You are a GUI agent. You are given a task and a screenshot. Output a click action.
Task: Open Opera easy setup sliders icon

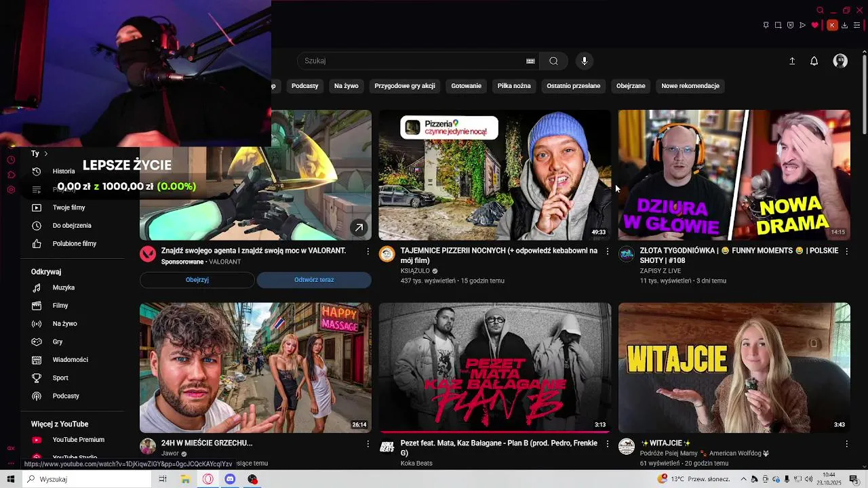pyautogui.click(x=856, y=25)
